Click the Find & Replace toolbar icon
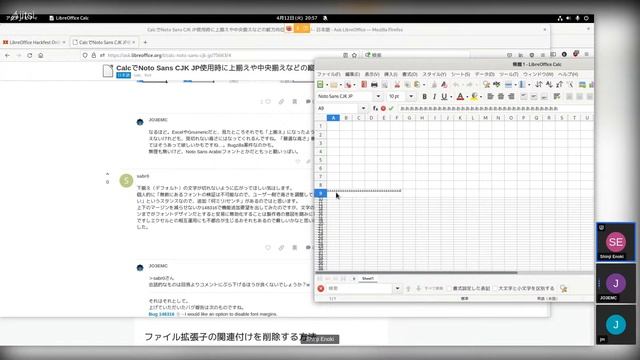Image resolution: width=640 pixels, height=360 pixels. (486, 84)
